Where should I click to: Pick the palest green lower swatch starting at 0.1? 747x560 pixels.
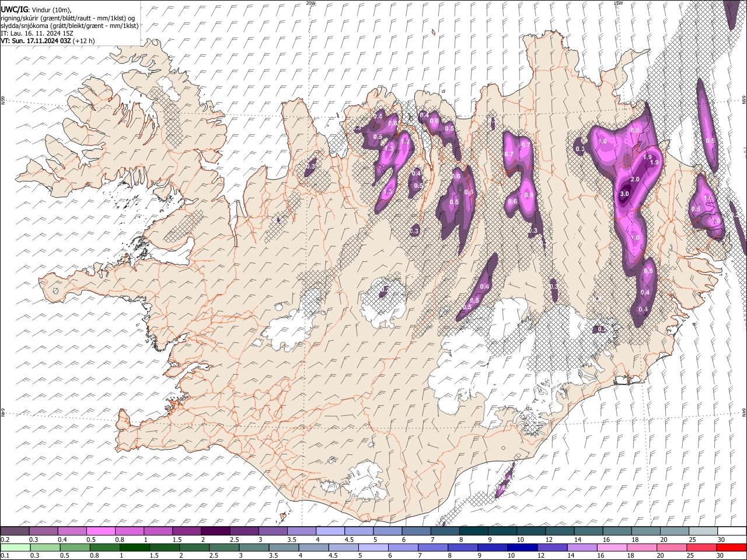tap(15, 547)
